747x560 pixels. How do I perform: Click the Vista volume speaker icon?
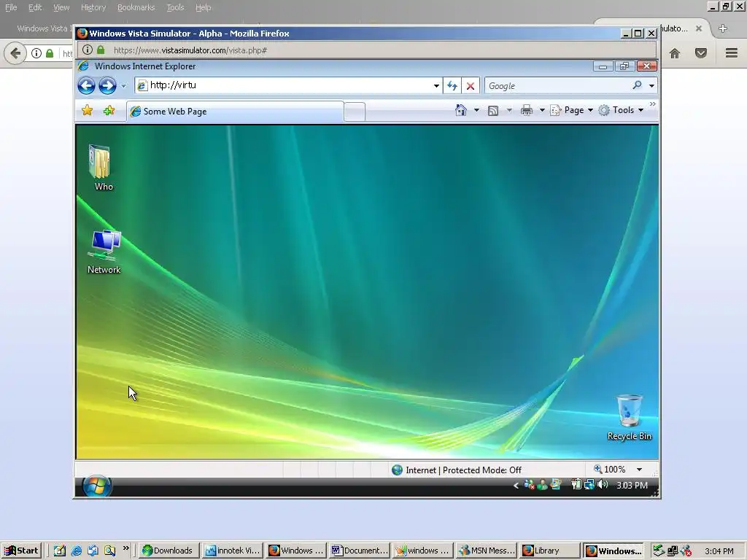(x=603, y=485)
